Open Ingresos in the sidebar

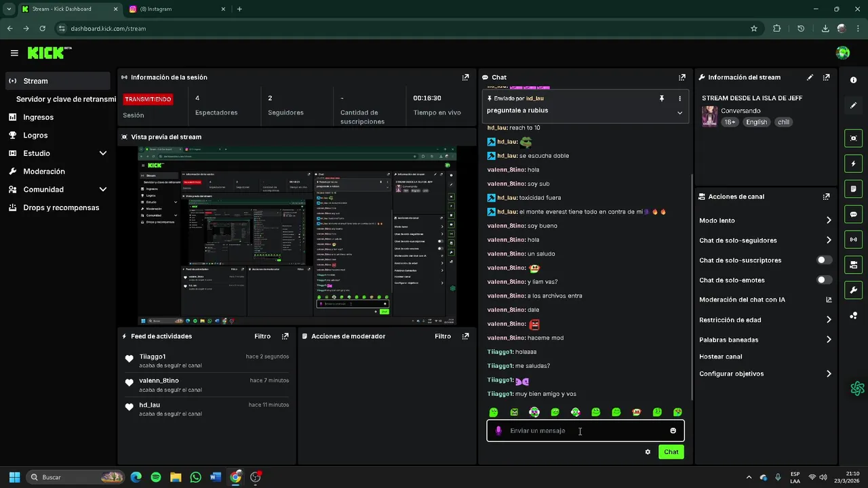click(x=58, y=117)
